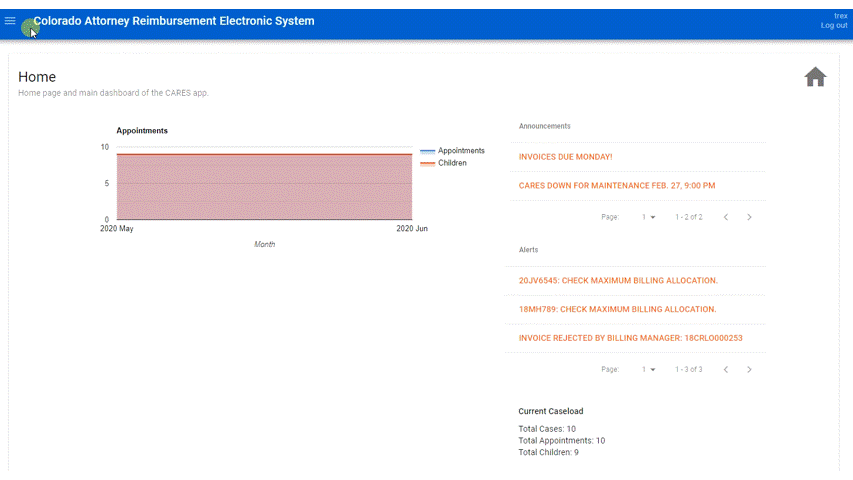Open Announcements page number dropdown

[x=649, y=217]
